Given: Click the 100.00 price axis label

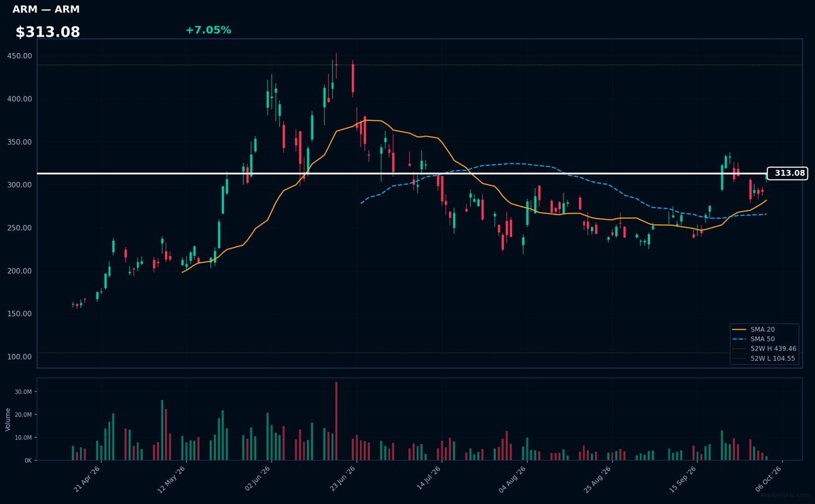Looking at the screenshot, I should click(x=21, y=357).
